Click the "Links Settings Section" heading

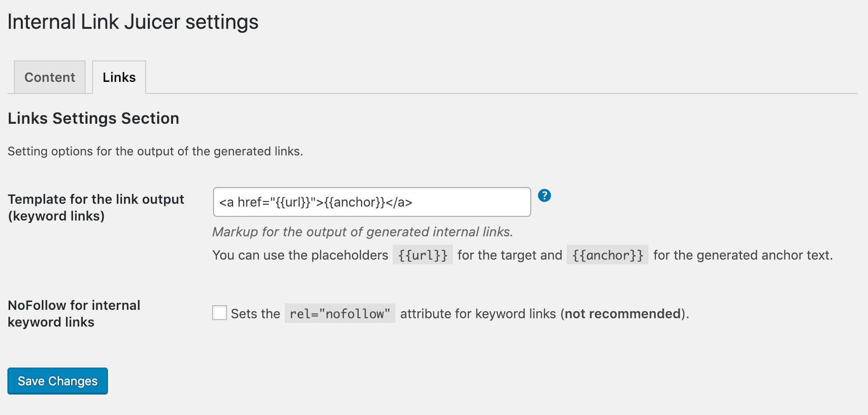[93, 118]
